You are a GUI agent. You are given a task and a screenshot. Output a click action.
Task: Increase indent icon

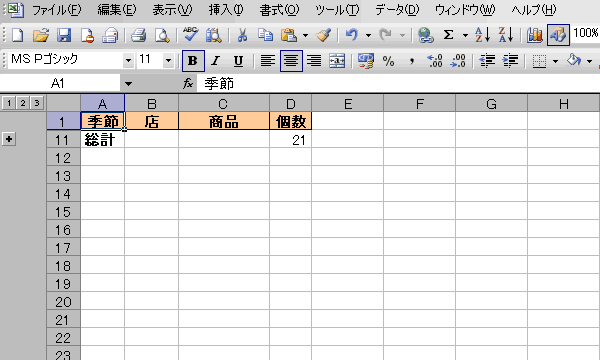[x=510, y=61]
